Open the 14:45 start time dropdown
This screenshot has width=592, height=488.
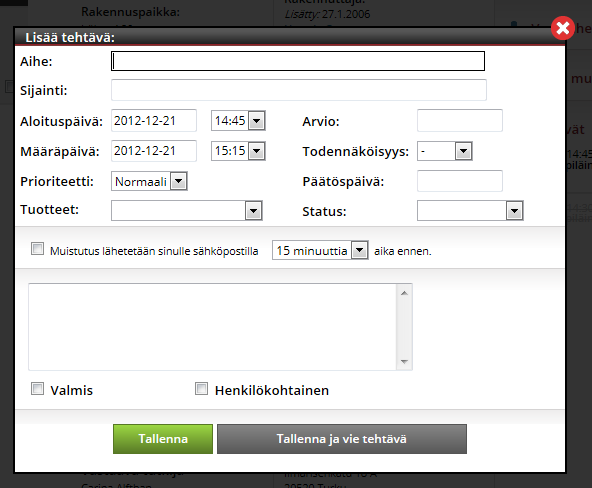click(238, 121)
